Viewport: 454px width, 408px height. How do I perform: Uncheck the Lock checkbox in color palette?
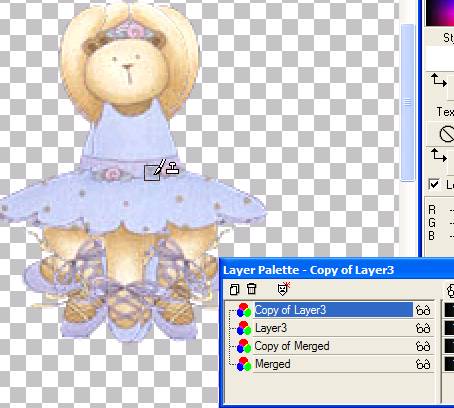(434, 184)
